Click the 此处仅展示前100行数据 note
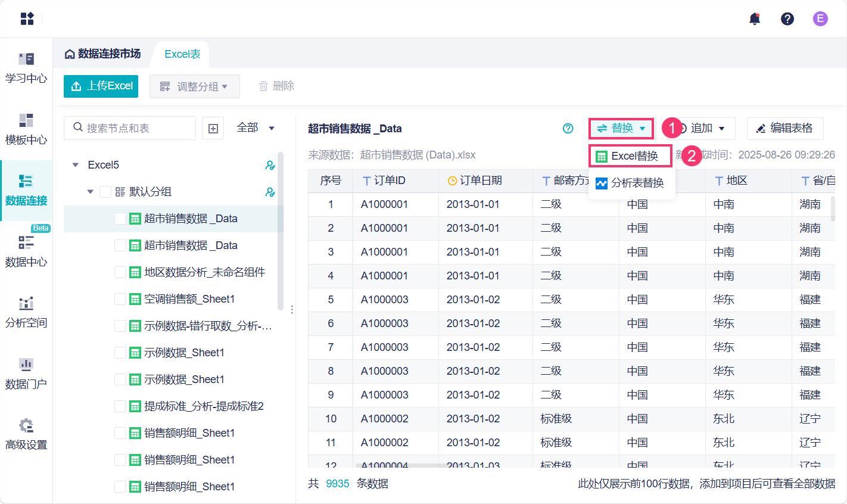Image resolution: width=847 pixels, height=504 pixels. tap(706, 484)
